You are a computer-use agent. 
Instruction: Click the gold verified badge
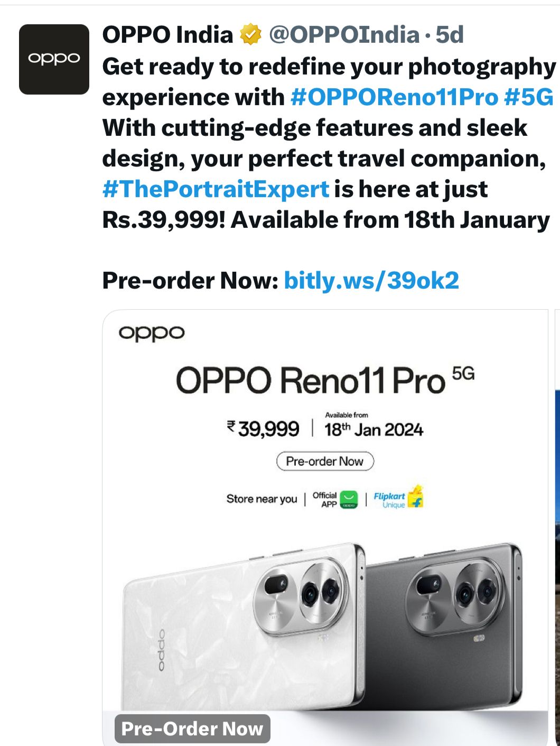(x=251, y=35)
